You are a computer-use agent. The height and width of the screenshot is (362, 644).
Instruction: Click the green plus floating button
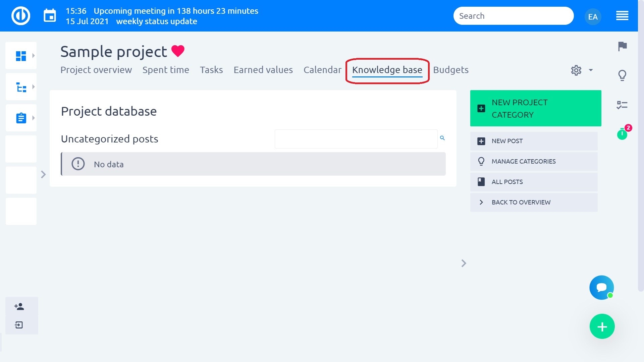point(602,326)
